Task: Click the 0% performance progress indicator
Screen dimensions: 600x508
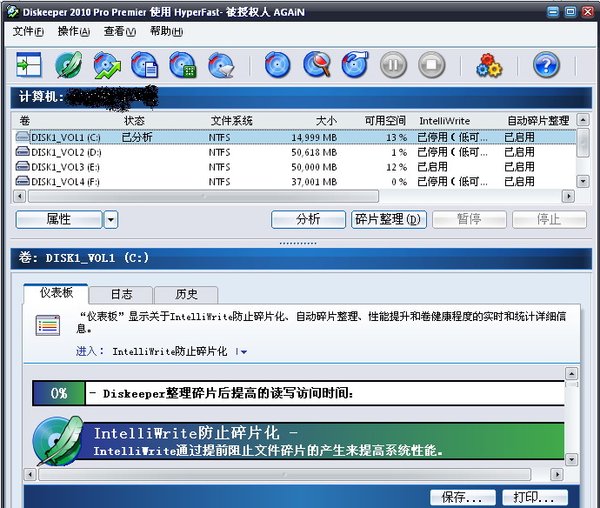Action: click(x=59, y=393)
